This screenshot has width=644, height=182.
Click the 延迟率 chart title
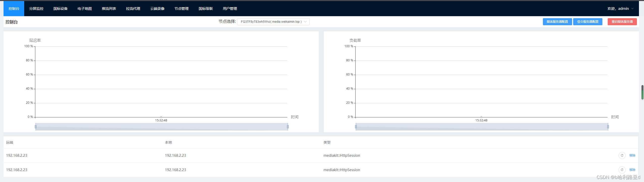point(35,40)
